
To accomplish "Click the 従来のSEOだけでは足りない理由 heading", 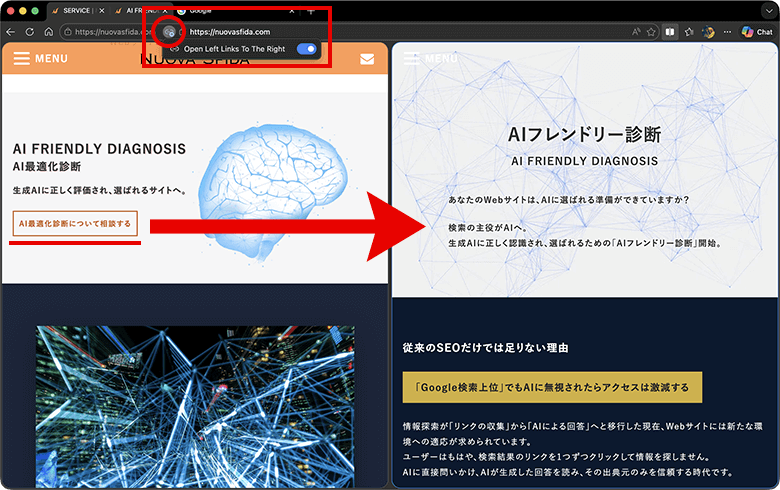I will (x=486, y=348).
